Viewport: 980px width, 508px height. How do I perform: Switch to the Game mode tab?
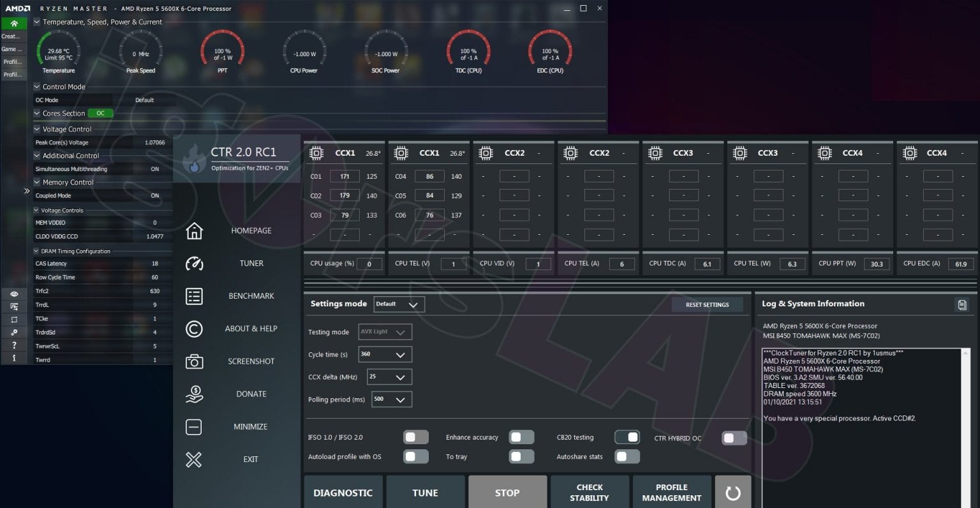click(x=13, y=49)
